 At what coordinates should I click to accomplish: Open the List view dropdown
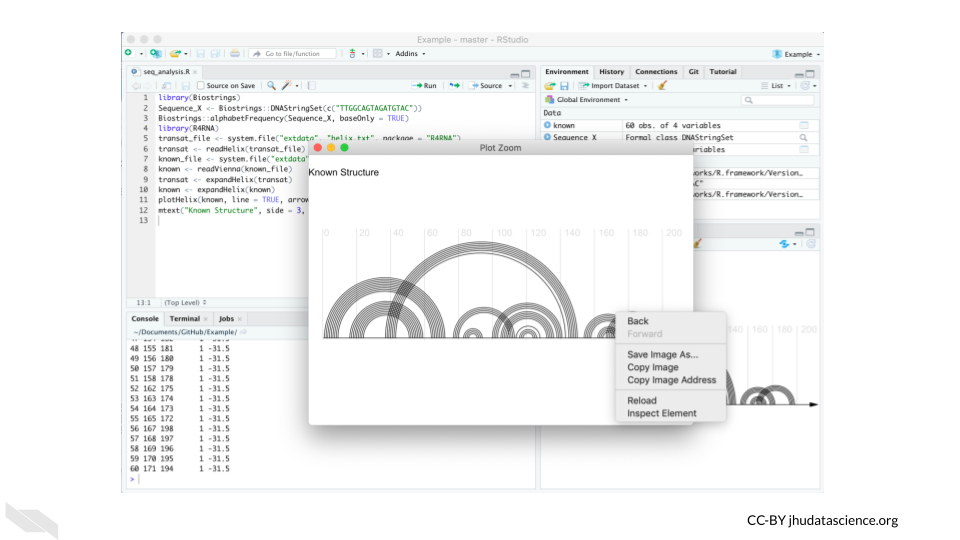[776, 86]
